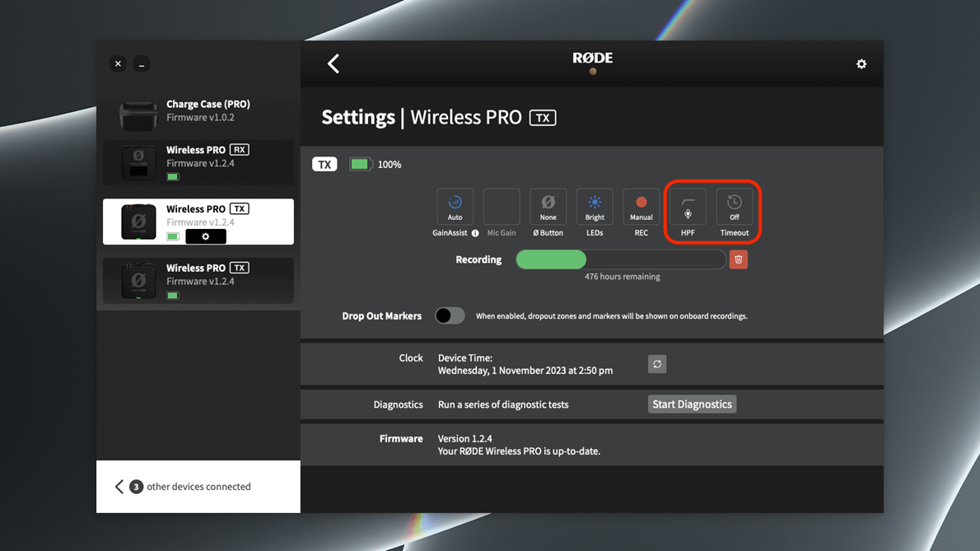Viewport: 980px width, 551px height.
Task: Select the Wireless PRO RX device
Action: coord(198,162)
